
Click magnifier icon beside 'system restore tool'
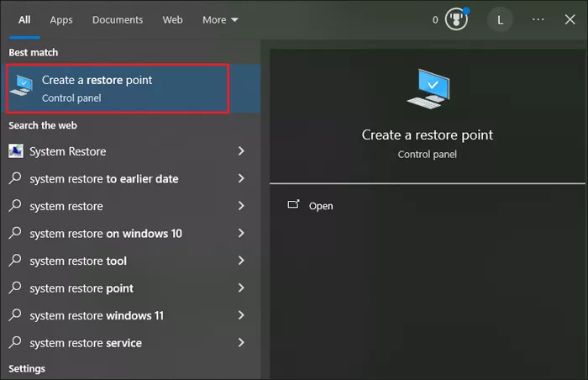[15, 261]
